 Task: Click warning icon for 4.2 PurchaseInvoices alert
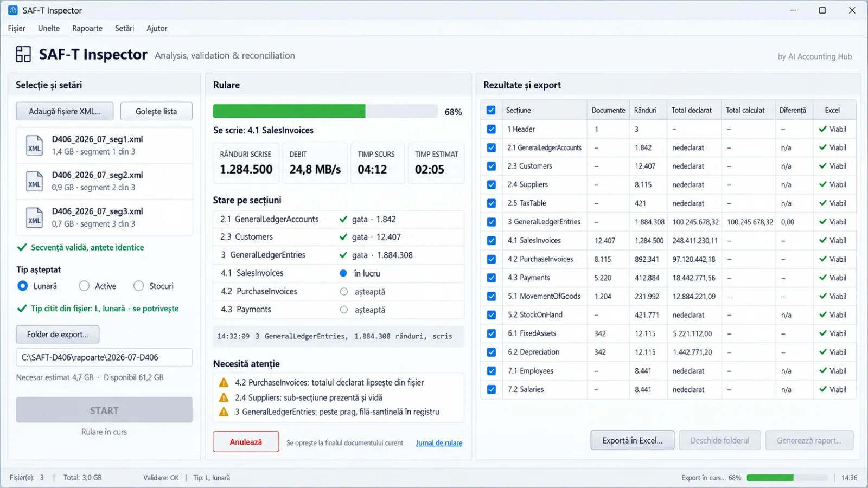pos(224,383)
